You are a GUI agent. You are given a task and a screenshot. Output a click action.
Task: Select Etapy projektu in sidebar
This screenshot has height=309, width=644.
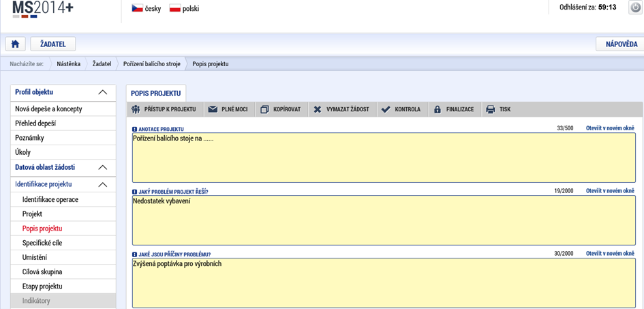coord(63,286)
